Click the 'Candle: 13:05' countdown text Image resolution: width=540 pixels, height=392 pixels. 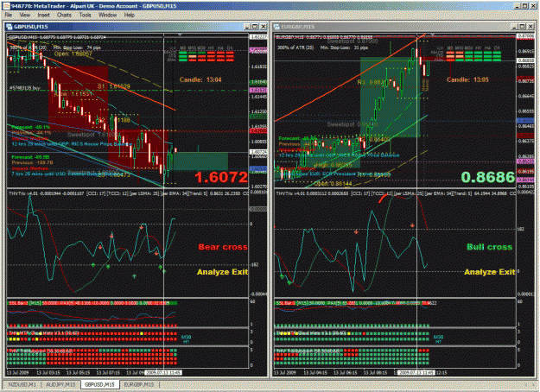coord(467,79)
